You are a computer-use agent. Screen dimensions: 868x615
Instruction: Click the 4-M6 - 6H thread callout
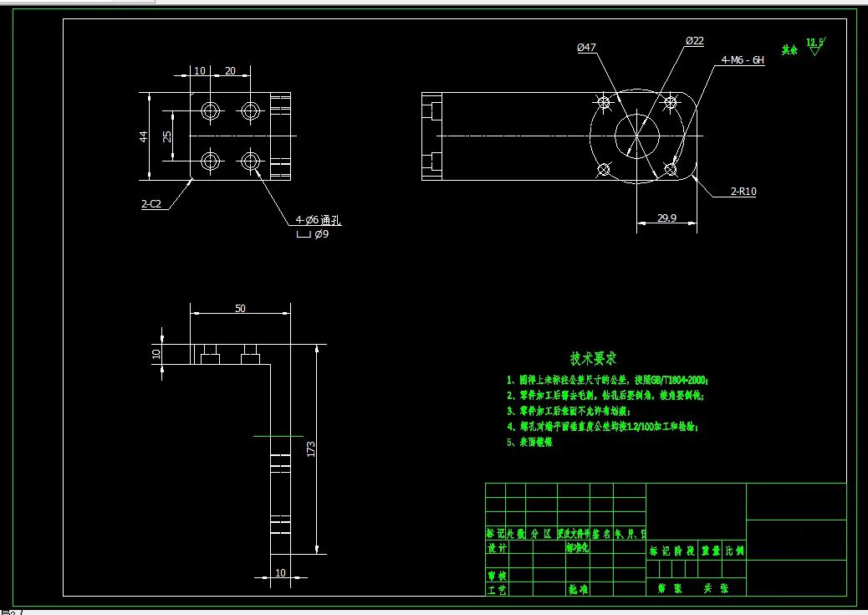click(743, 60)
